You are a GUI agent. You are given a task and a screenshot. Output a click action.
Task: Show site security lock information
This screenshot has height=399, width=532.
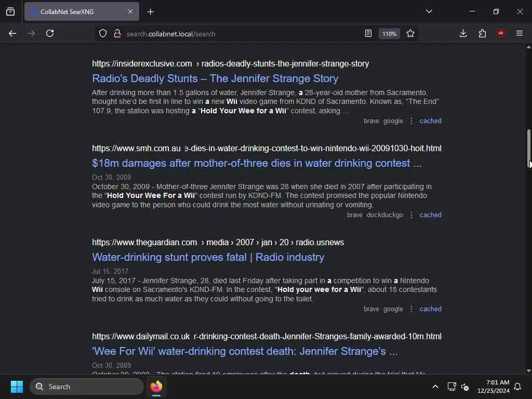(x=117, y=34)
